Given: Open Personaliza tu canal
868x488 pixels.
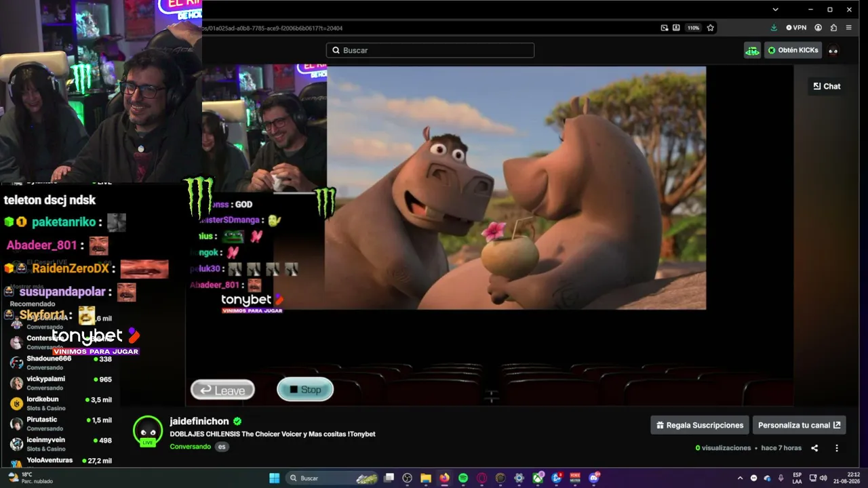Looking at the screenshot, I should (x=799, y=425).
